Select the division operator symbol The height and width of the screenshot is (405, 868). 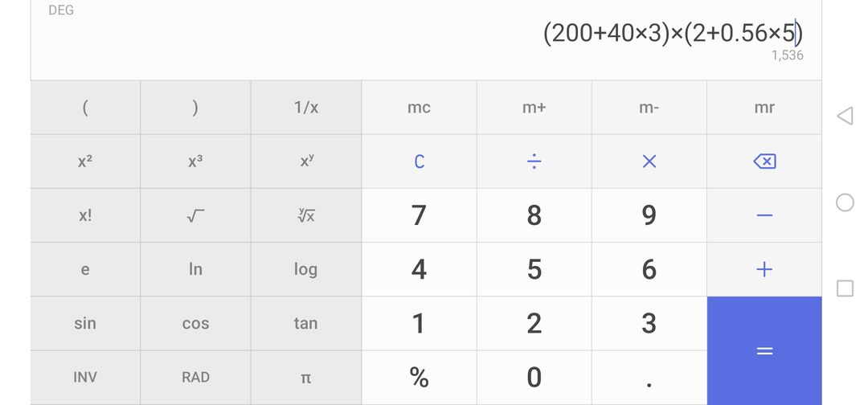534,161
